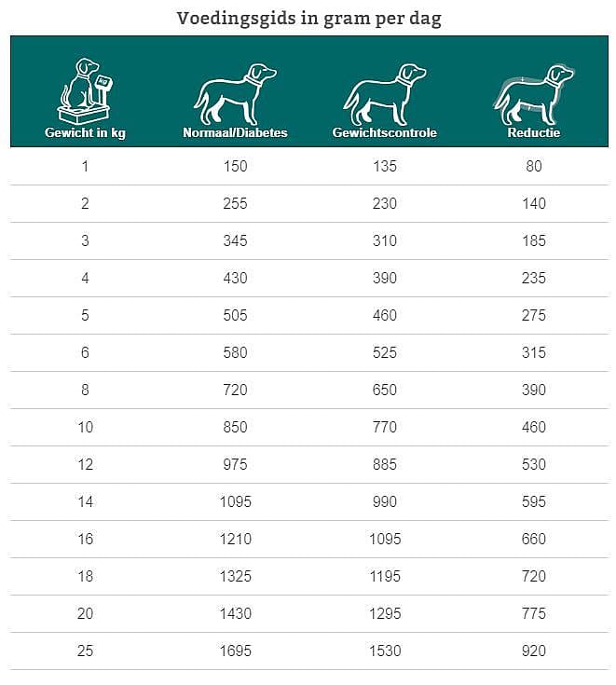Click the slimming dog icon above Reductie
This screenshot has width=616, height=685.
pos(534,93)
